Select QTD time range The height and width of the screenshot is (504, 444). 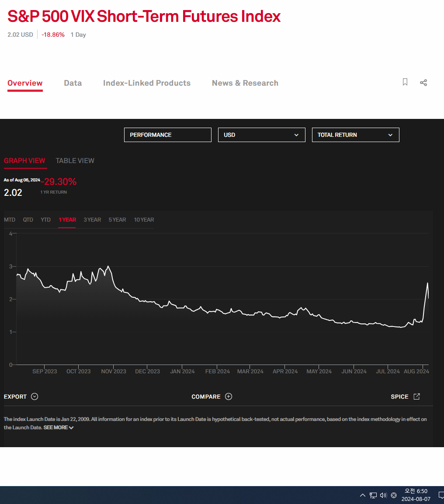point(28,219)
